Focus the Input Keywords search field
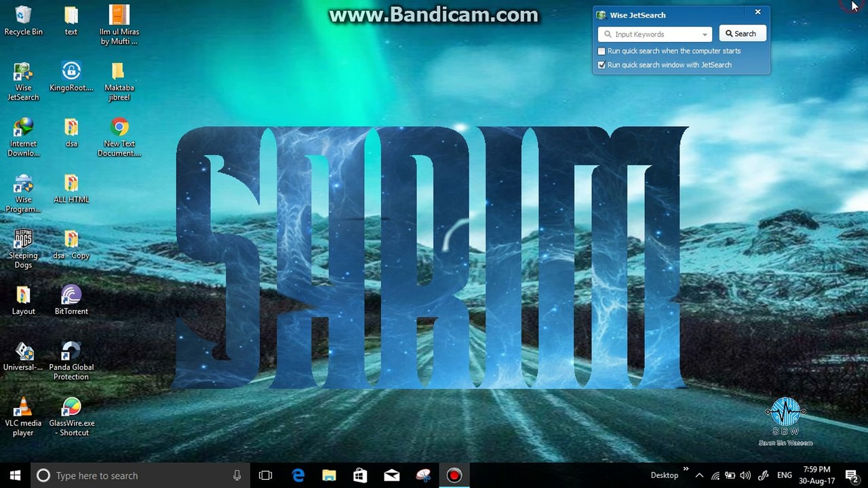Screen dimensions: 868x488 tap(654, 34)
